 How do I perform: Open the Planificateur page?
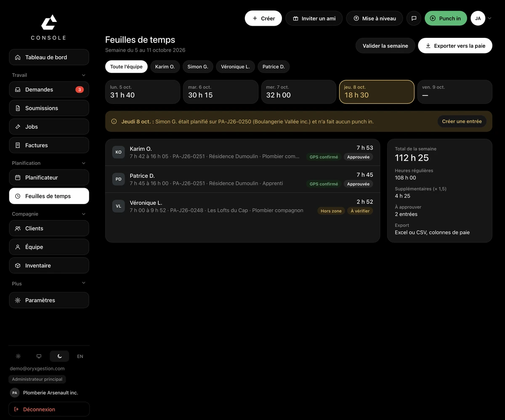tap(49, 178)
